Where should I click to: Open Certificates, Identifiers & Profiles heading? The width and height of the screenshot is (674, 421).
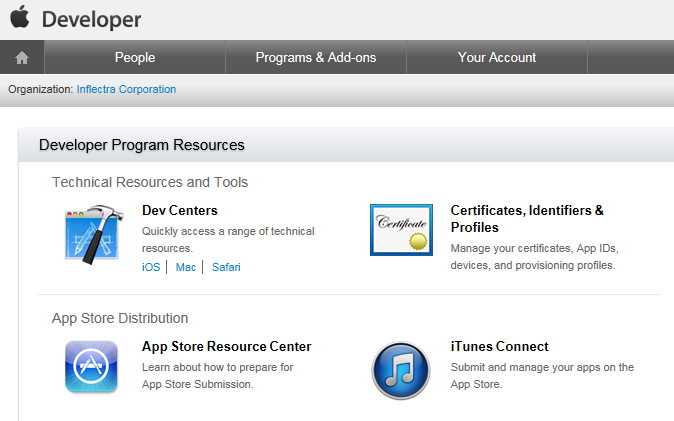(527, 218)
